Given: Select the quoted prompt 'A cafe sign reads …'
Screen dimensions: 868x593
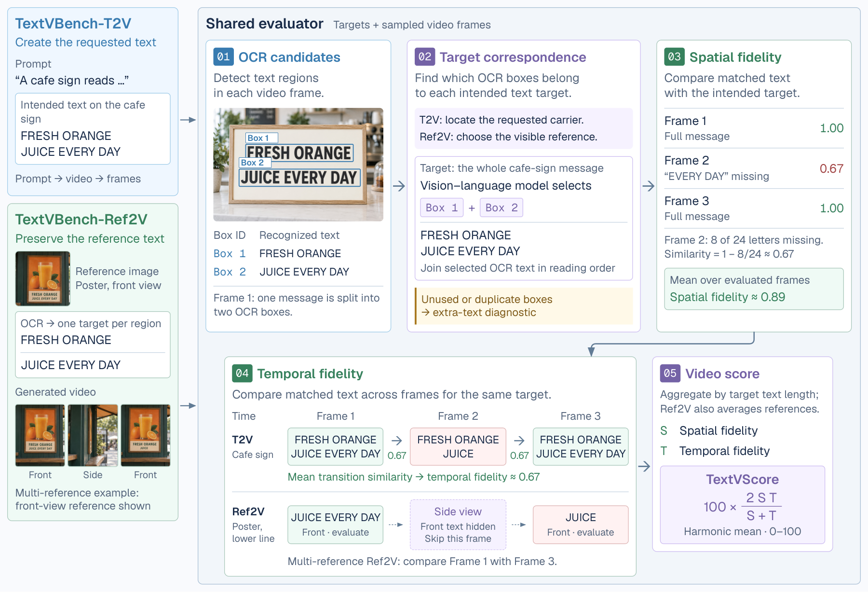Looking at the screenshot, I should click(72, 81).
